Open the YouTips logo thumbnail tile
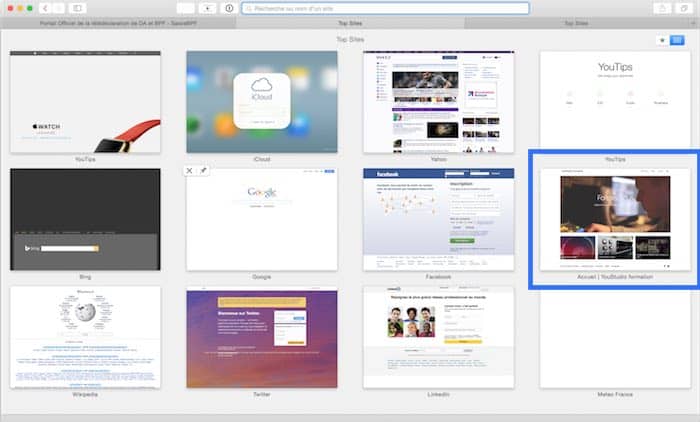Image resolution: width=700 pixels, height=422 pixels. tap(615, 102)
